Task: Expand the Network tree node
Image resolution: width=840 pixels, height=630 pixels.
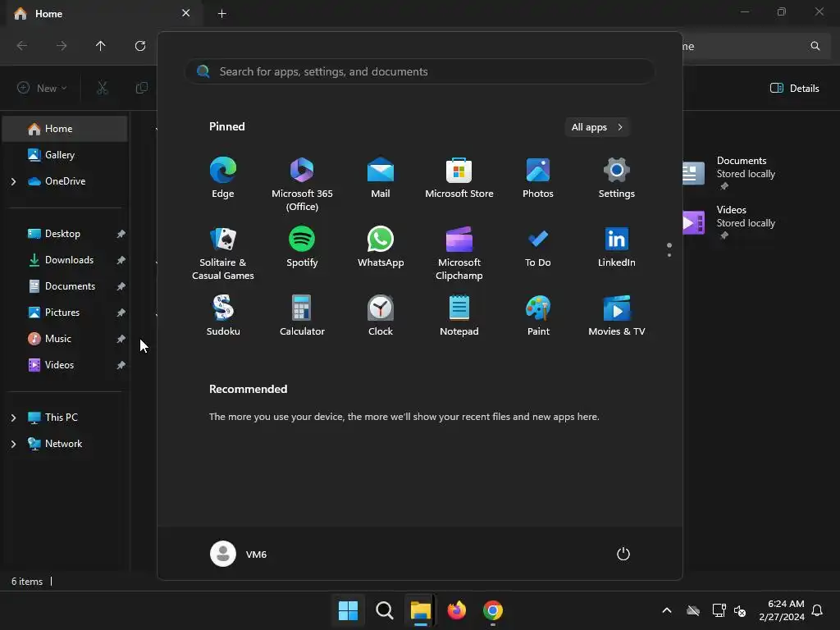Action: pos(13,444)
